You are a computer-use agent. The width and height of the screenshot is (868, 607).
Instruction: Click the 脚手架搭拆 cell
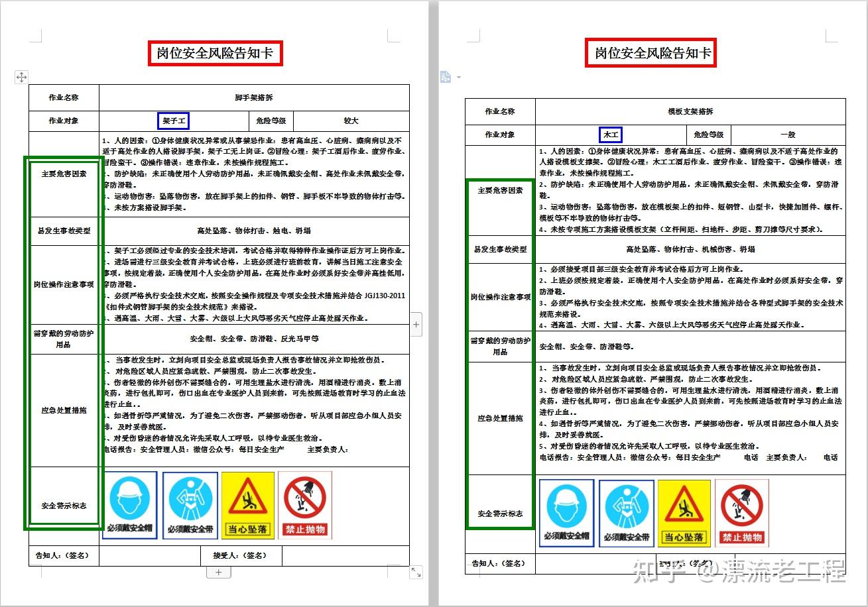[x=254, y=97]
